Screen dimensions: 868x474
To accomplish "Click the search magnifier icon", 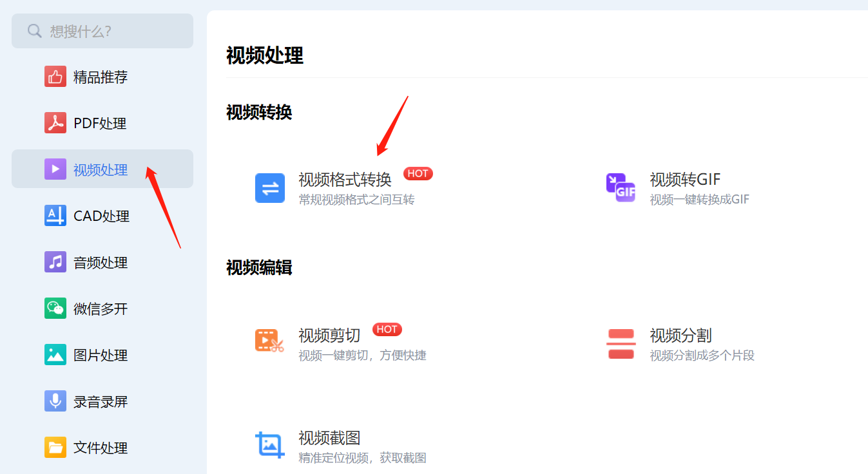I will coord(34,30).
